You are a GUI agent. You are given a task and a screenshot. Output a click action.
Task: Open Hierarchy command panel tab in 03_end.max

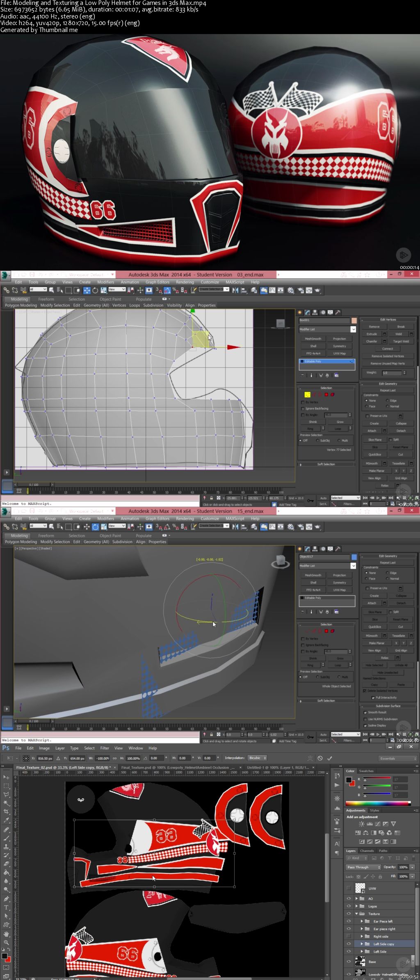point(315,312)
